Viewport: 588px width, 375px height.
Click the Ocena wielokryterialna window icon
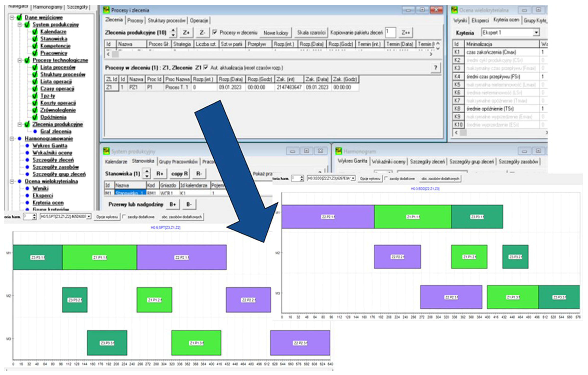pos(454,10)
